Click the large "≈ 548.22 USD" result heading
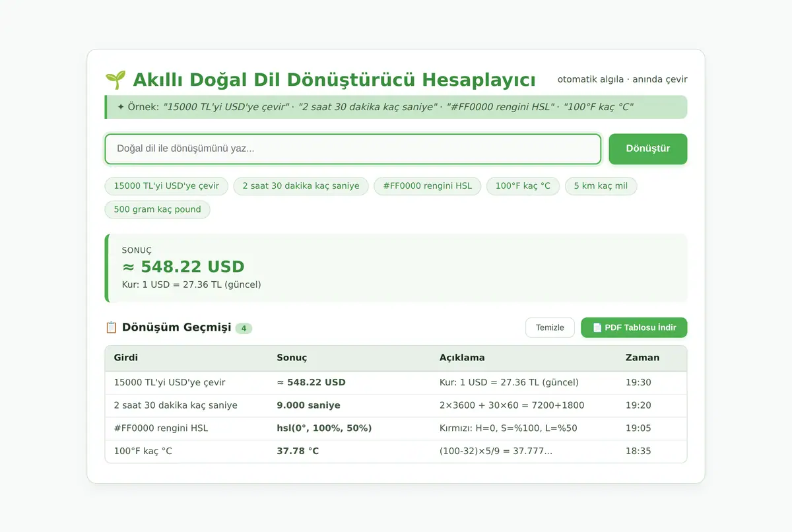The image size is (792, 532). click(183, 267)
